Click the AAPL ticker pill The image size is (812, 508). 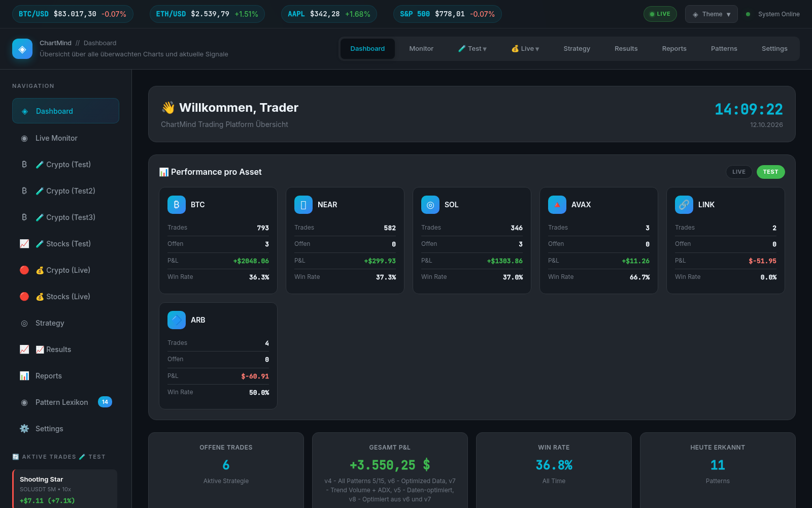point(329,14)
